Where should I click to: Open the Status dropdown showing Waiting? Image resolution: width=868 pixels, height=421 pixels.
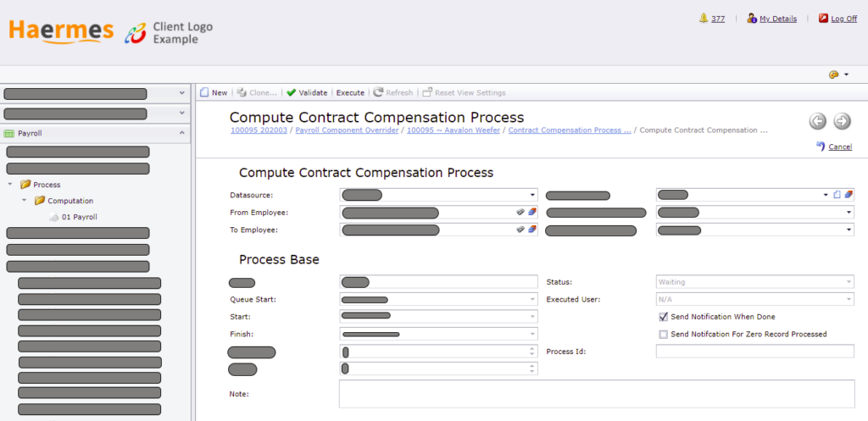[x=849, y=282]
